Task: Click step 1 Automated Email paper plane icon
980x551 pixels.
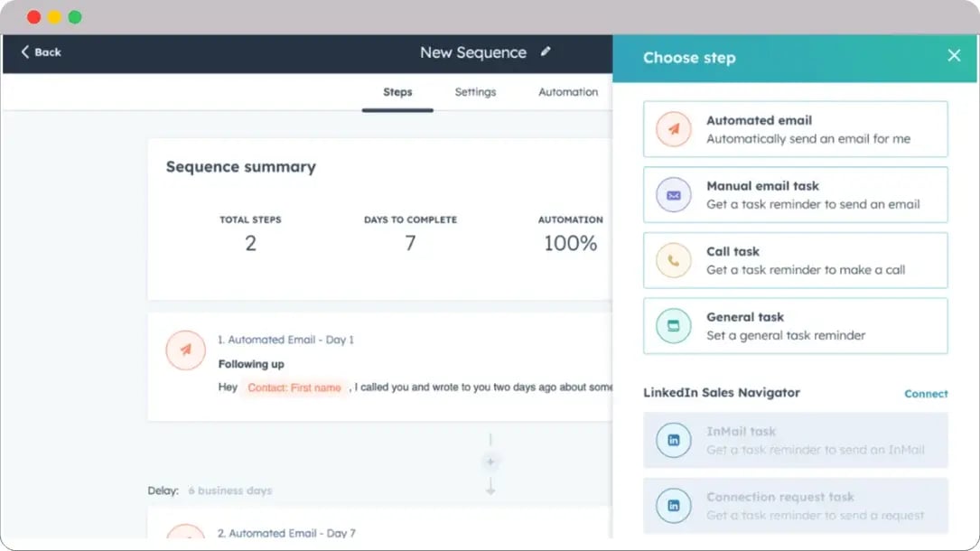Action: tap(186, 350)
